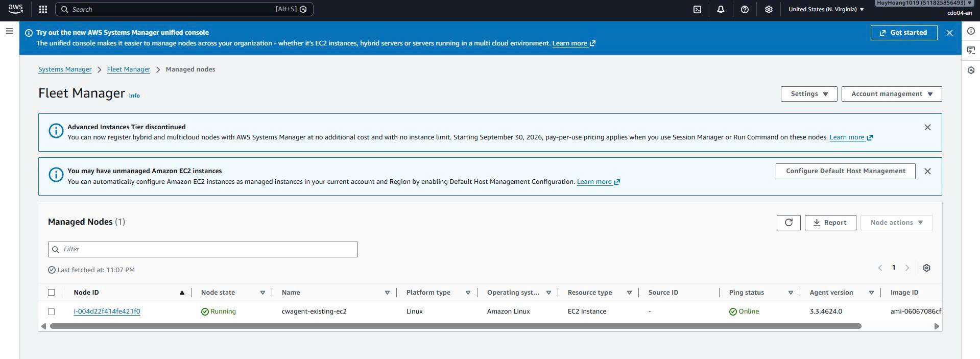Click the Online ping status cell
Image resolution: width=980 pixels, height=359 pixels.
click(x=744, y=312)
